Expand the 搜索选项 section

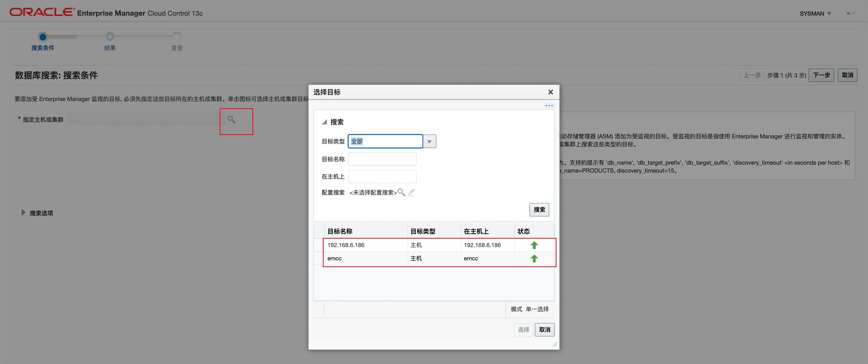23,213
